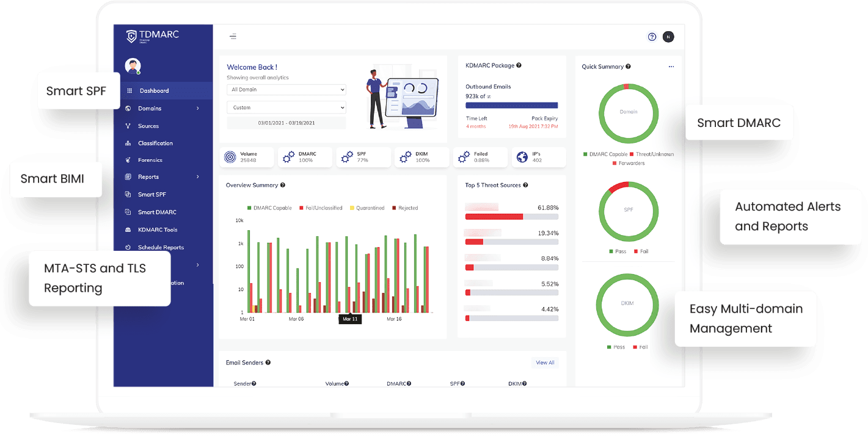Open Smart SPF sidebar menu item
Image resolution: width=868 pixels, height=445 pixels.
(x=152, y=194)
